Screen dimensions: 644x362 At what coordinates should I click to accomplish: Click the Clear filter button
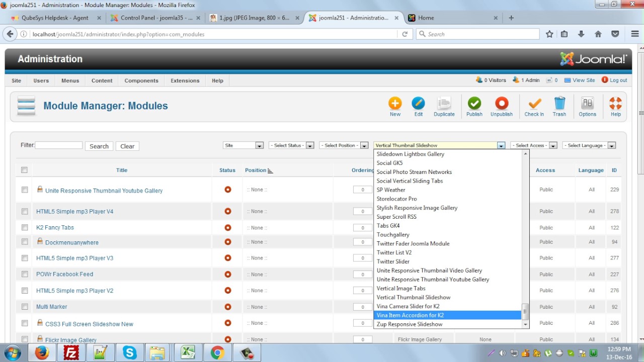tap(127, 146)
